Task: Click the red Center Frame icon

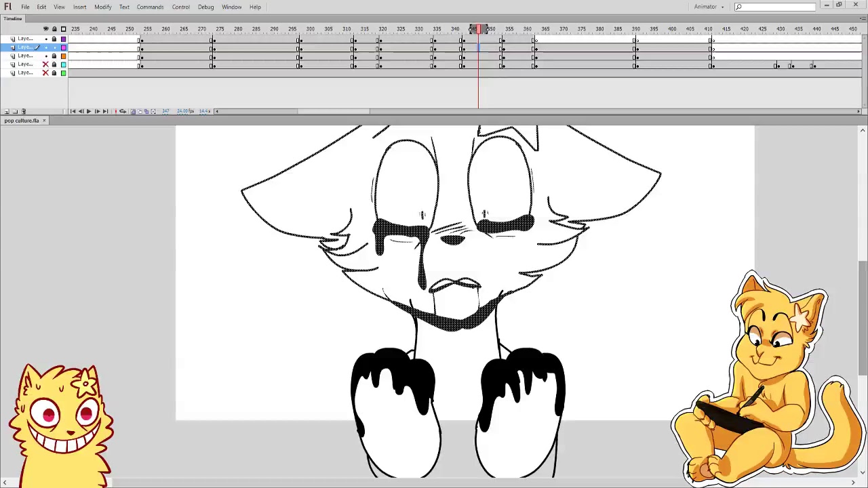Action: coord(115,111)
